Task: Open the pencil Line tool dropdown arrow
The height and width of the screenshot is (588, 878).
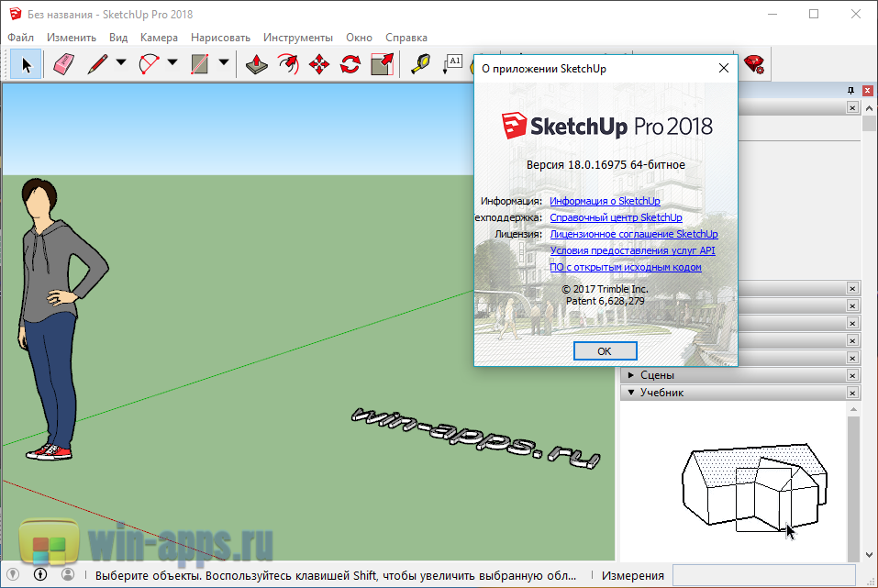Action: [x=120, y=64]
